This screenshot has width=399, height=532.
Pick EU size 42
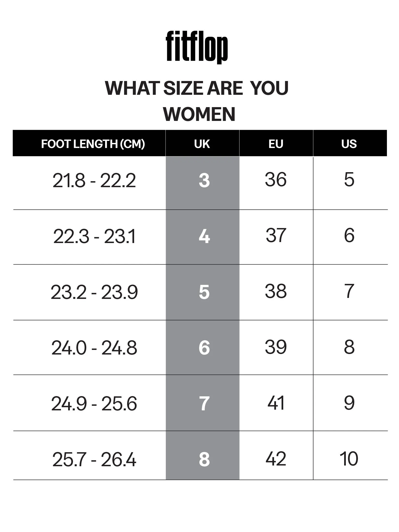[x=276, y=459]
